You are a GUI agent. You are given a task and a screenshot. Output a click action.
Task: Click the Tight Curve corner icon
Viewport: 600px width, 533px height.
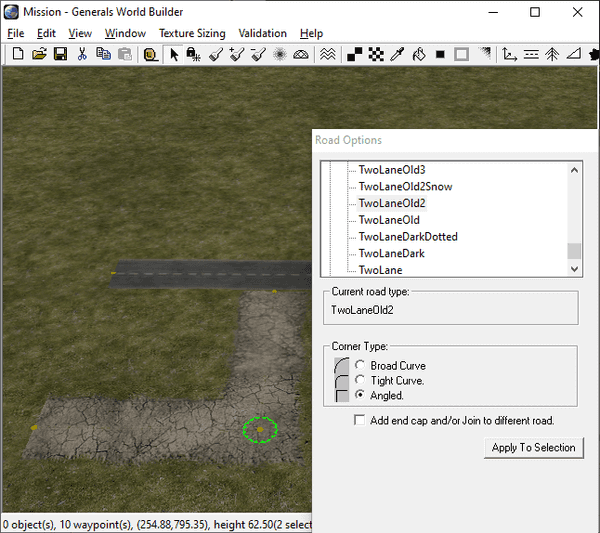[x=341, y=381]
